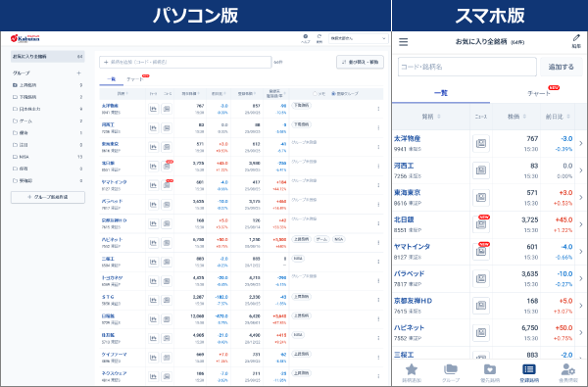Switch to チャート tab in PC version
588x387 pixels.
click(x=135, y=79)
